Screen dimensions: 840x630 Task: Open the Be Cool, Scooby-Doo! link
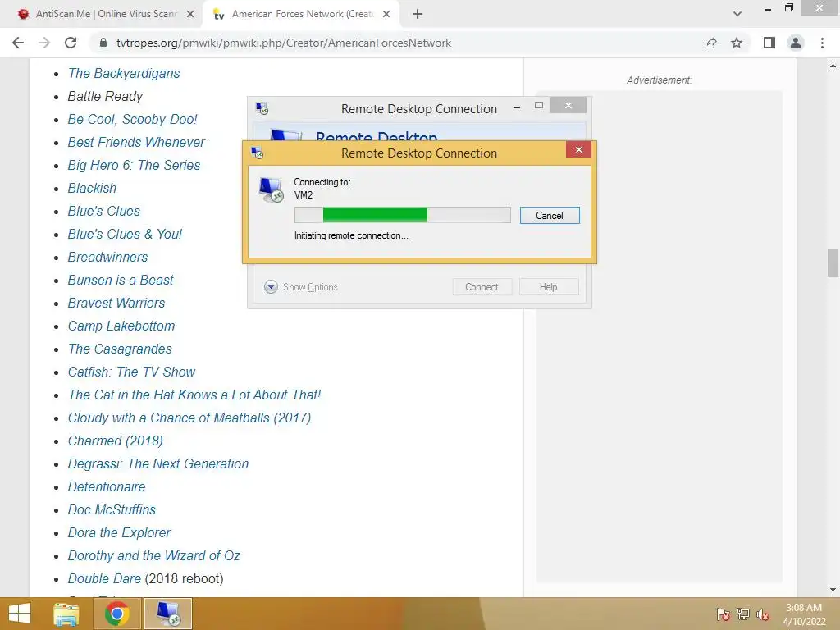132,120
